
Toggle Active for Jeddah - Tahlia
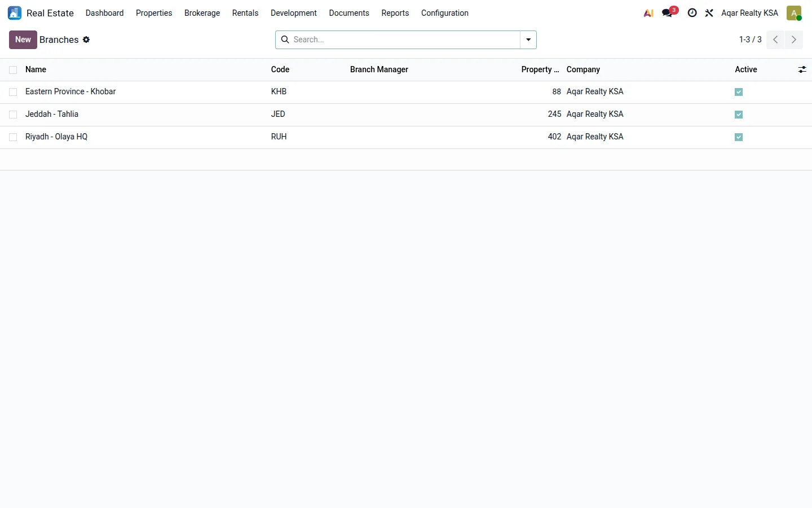(739, 115)
